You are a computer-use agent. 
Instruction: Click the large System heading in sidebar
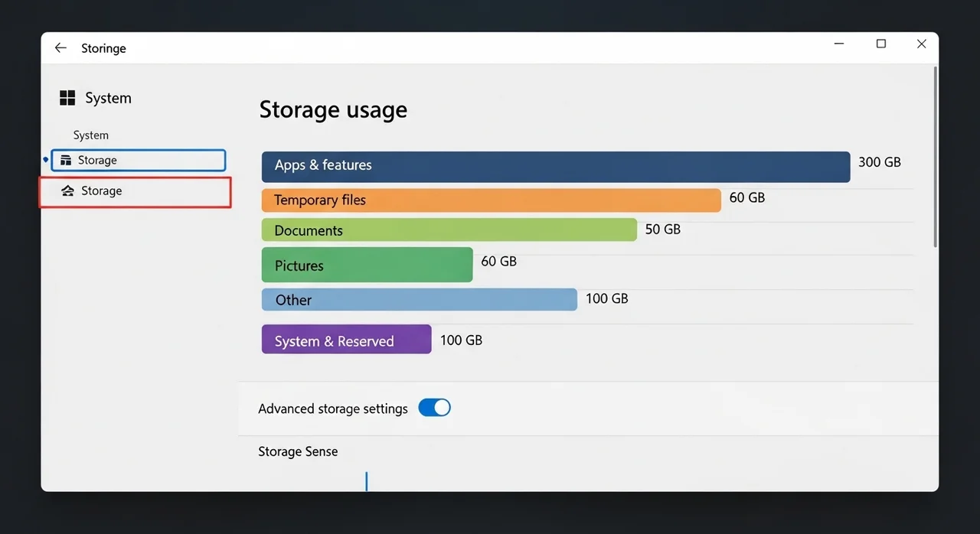tap(108, 98)
